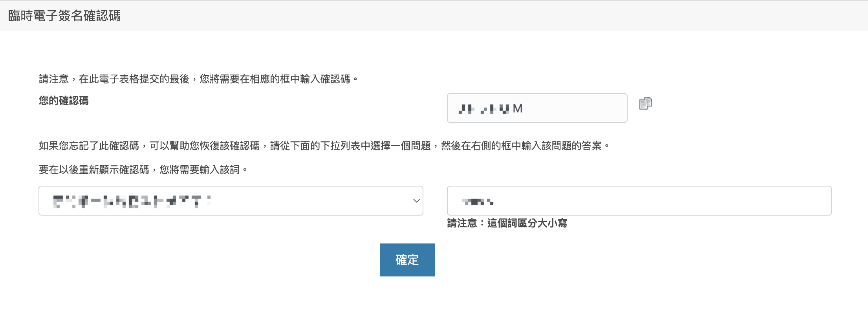Expand the chevron arrow on question selector

416,201
